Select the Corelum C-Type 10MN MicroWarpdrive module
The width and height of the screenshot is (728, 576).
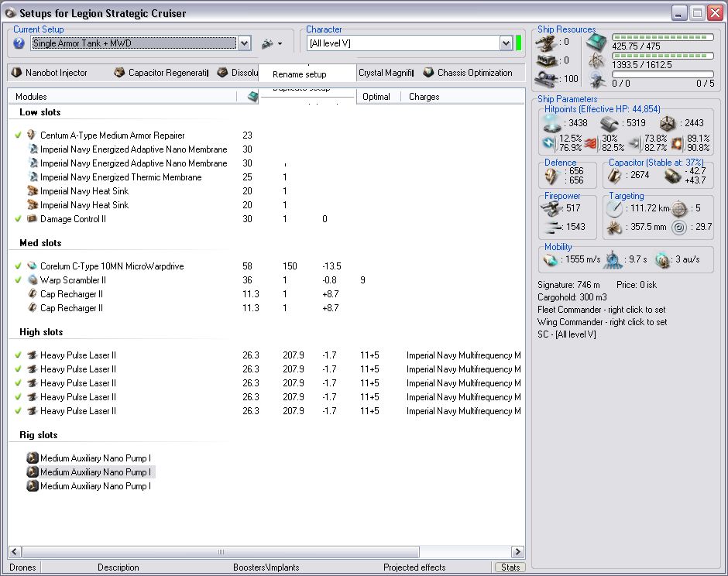point(112,266)
